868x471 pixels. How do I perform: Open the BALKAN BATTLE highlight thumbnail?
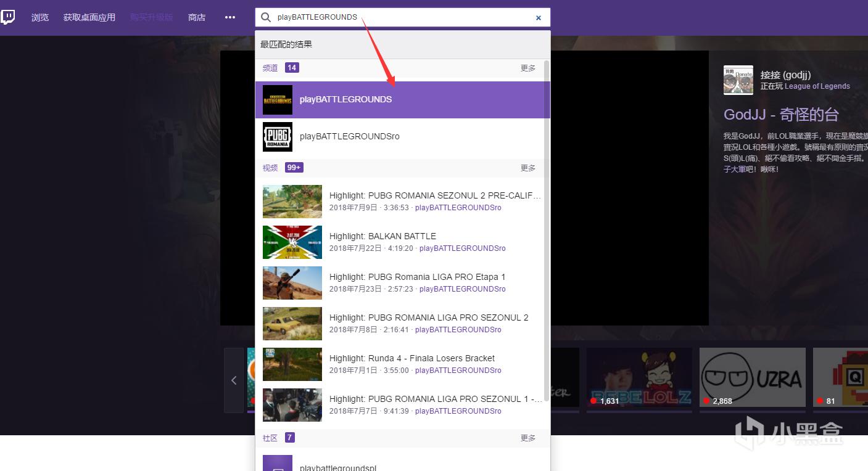pyautogui.click(x=292, y=242)
